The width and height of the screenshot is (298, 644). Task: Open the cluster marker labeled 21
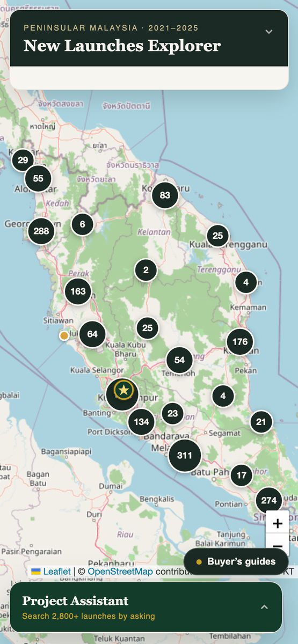coord(261,422)
